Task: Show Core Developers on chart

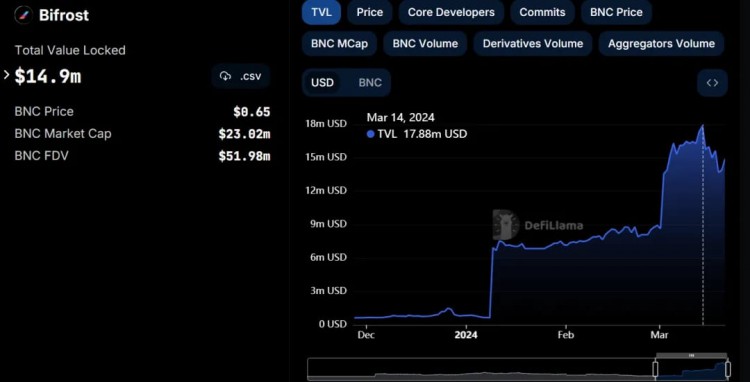Action: [451, 12]
